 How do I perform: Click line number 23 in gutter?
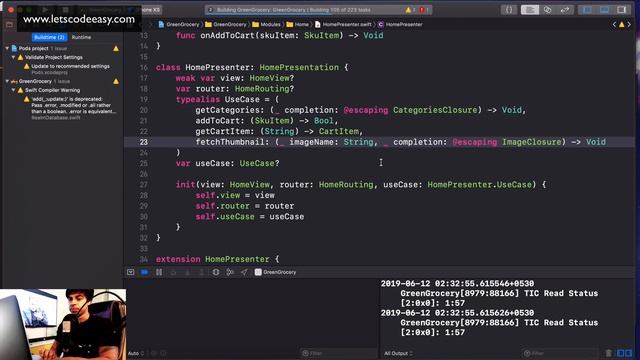pos(144,142)
